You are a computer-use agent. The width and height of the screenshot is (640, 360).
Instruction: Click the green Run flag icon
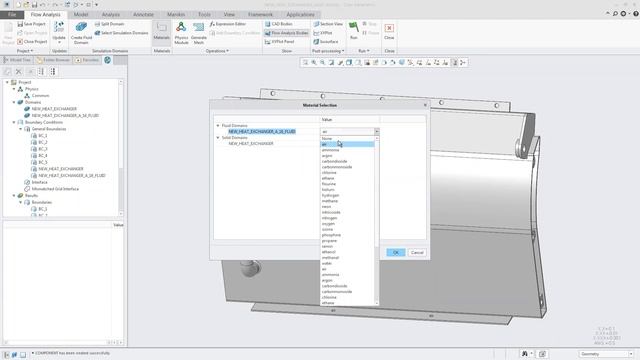(x=353, y=27)
